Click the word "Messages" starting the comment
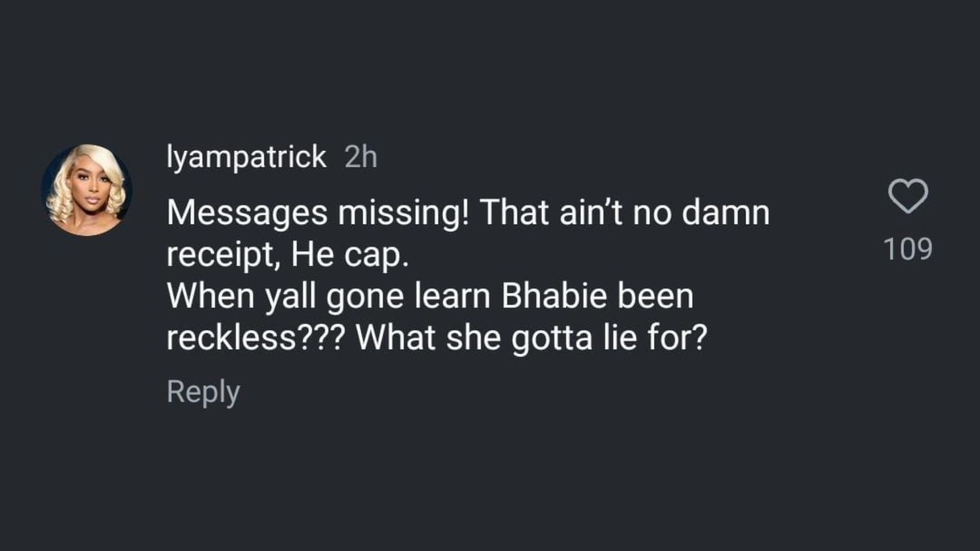The image size is (980, 551). click(247, 212)
